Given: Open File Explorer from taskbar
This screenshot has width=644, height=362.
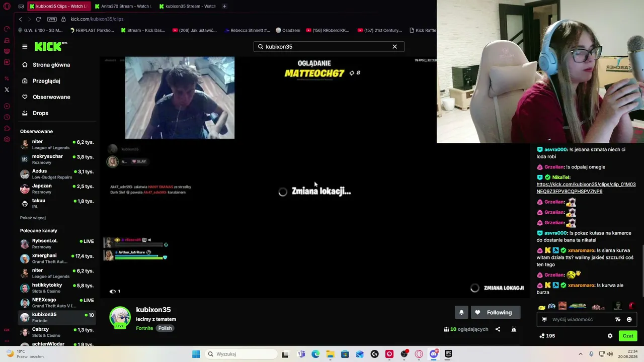Looking at the screenshot, I should pyautogui.click(x=330, y=354).
